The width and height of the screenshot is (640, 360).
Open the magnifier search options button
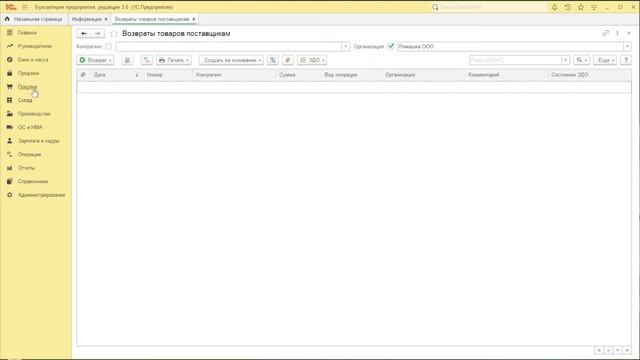tap(581, 60)
